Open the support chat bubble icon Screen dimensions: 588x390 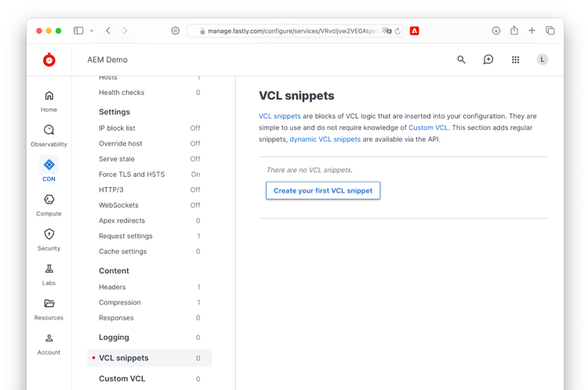[488, 60]
